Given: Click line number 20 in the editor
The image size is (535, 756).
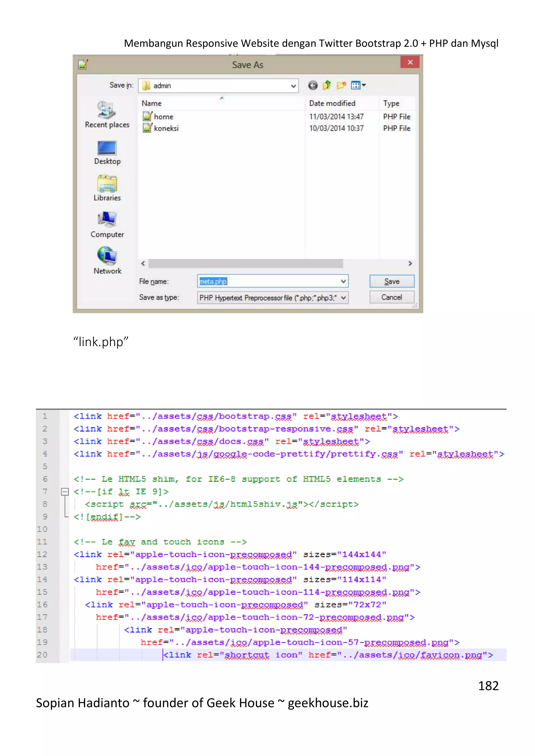Looking at the screenshot, I should [42, 655].
